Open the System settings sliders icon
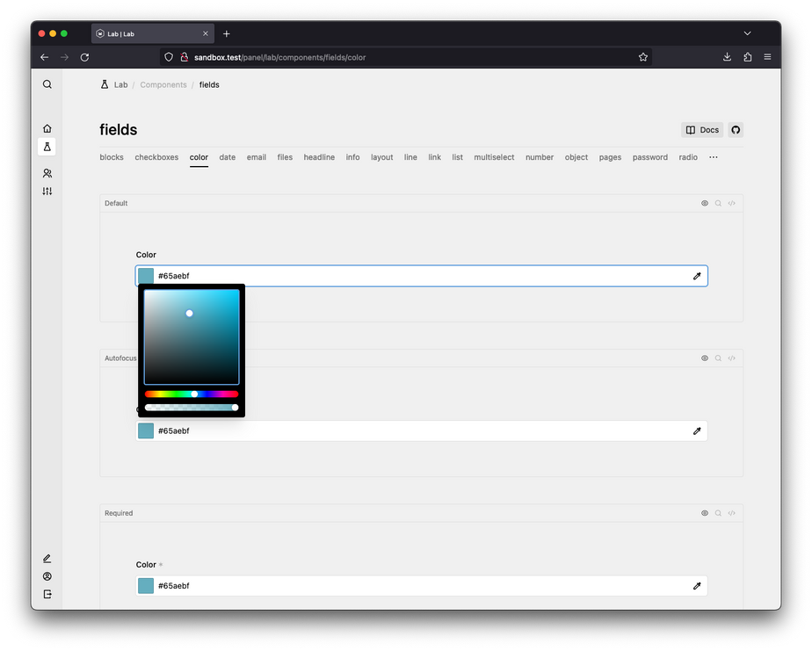Screen dimensions: 812x651 click(47, 192)
